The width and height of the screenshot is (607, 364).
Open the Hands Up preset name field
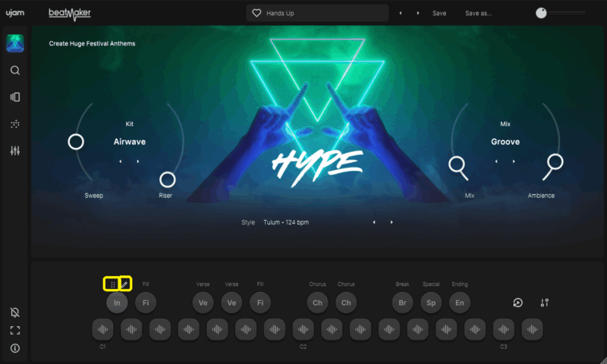[317, 13]
